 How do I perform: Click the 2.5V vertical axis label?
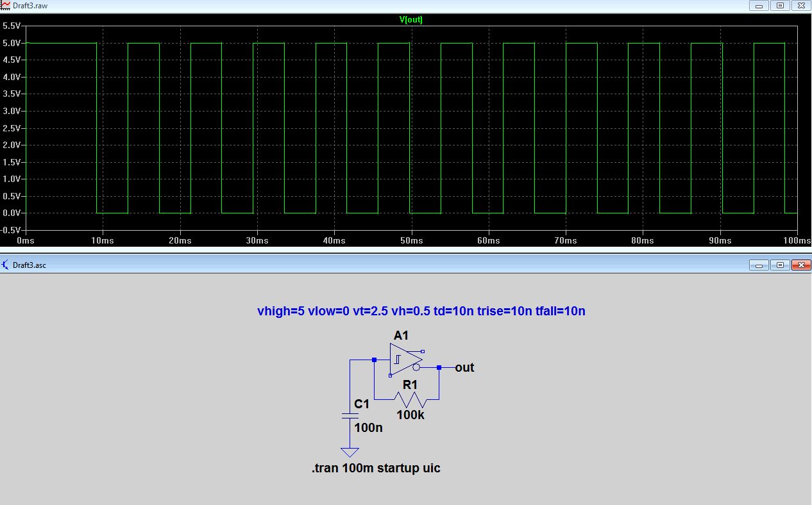click(x=12, y=128)
